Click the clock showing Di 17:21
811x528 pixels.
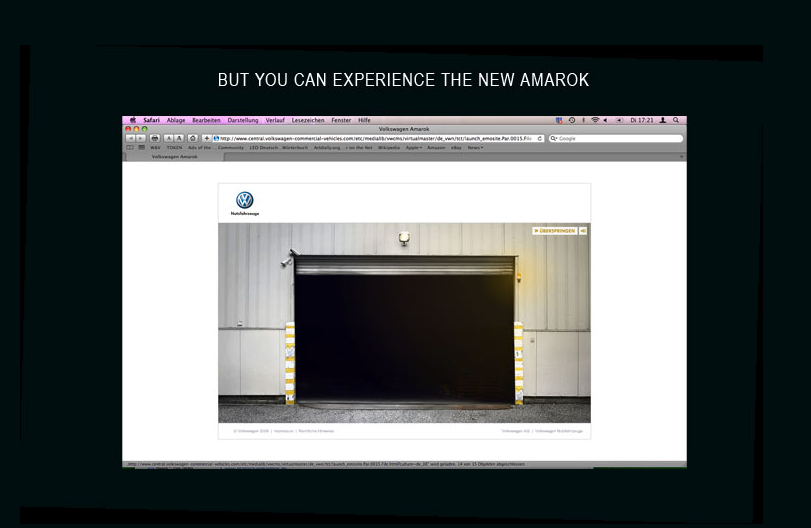coord(642,120)
